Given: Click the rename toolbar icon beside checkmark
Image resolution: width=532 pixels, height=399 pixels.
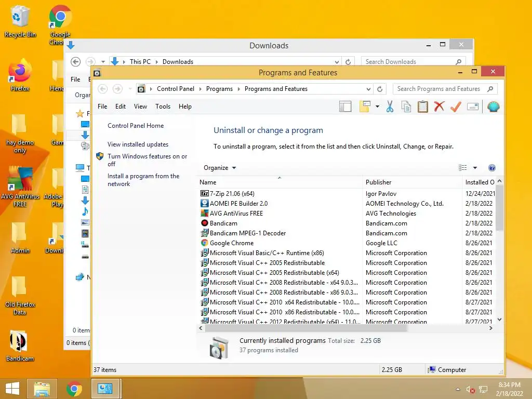Looking at the screenshot, I should [473, 107].
